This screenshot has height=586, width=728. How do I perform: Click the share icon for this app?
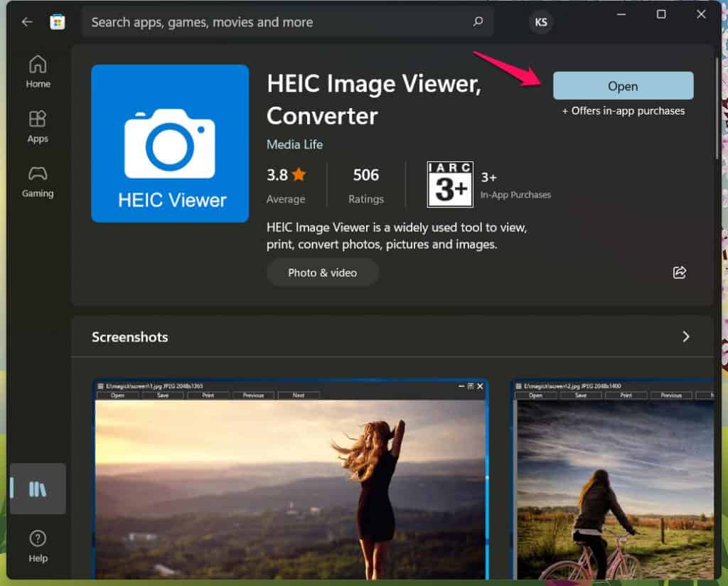[x=680, y=272]
